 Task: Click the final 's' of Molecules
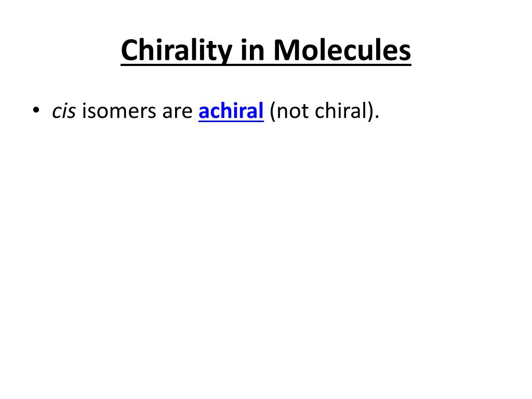point(405,53)
